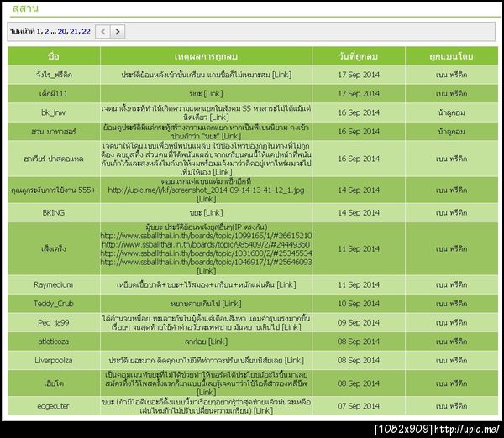Click the เหตุผลการถูกลบ column header
The width and height of the screenshot is (504, 438).
[206, 56]
